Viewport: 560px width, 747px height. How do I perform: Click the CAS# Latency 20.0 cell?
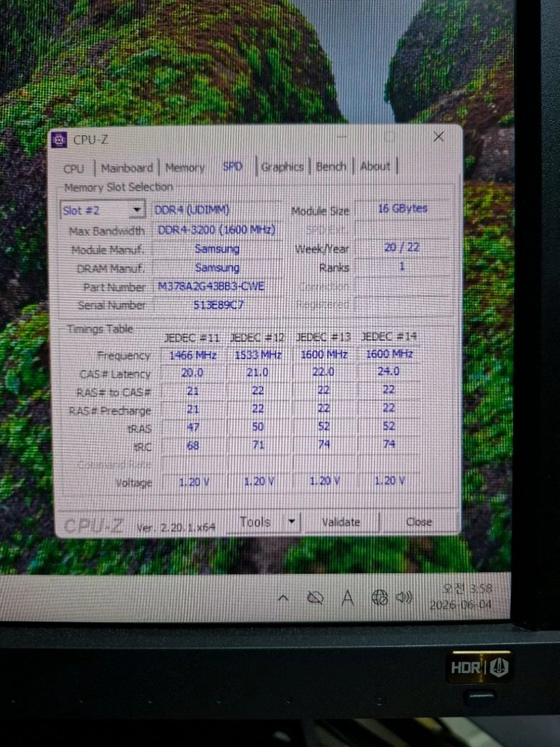(x=193, y=373)
